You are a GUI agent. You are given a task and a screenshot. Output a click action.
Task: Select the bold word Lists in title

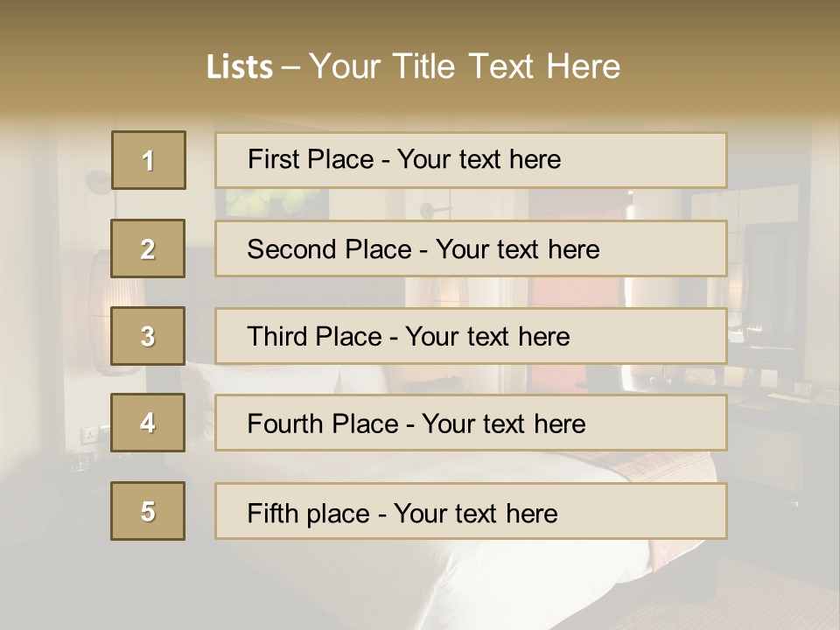[x=240, y=67]
